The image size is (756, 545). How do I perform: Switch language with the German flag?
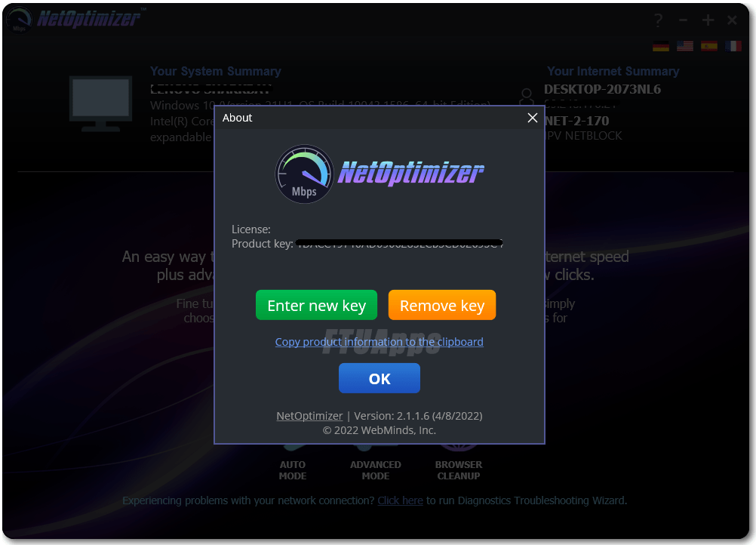click(x=660, y=46)
